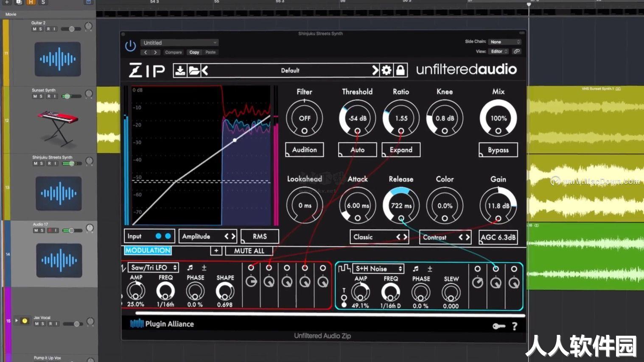Click Audio 17 track waveform icon
644x362 pixels.
pyautogui.click(x=59, y=260)
